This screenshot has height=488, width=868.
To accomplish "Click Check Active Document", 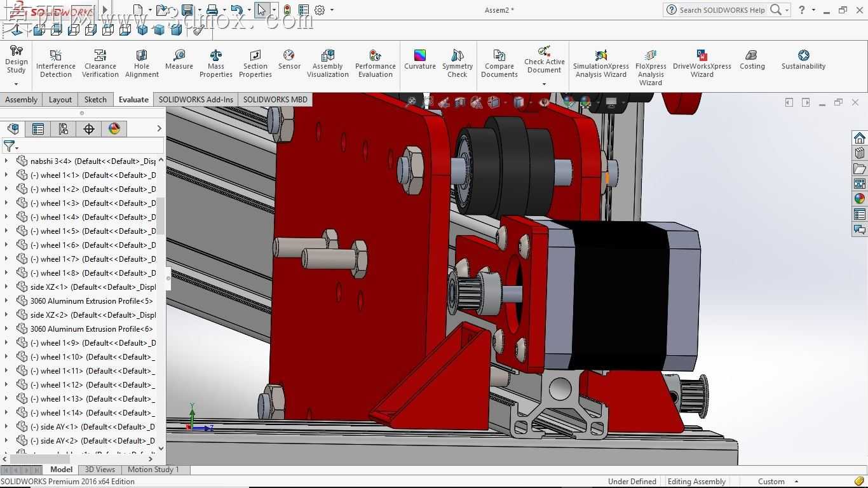I will click(x=545, y=59).
